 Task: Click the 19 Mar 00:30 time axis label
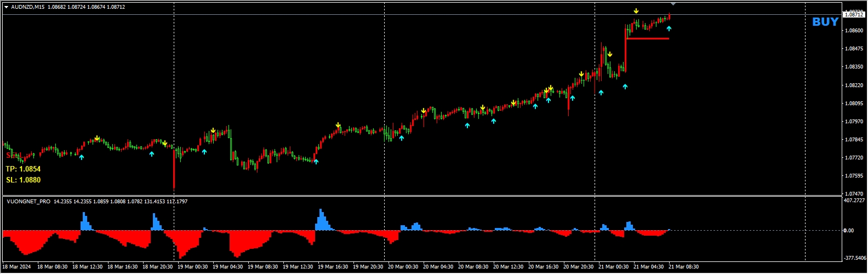pyautogui.click(x=192, y=267)
